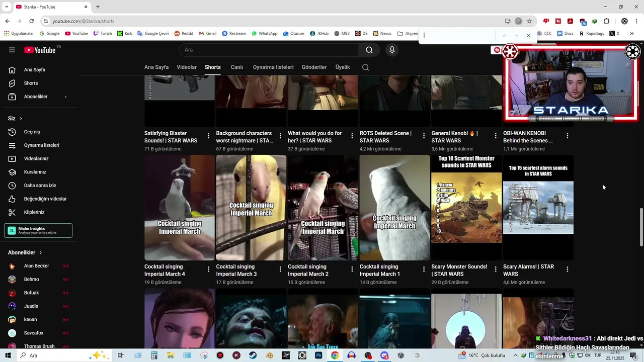This screenshot has height=362, width=644.
Task: Close the find-in-page bar
Action: (528, 35)
